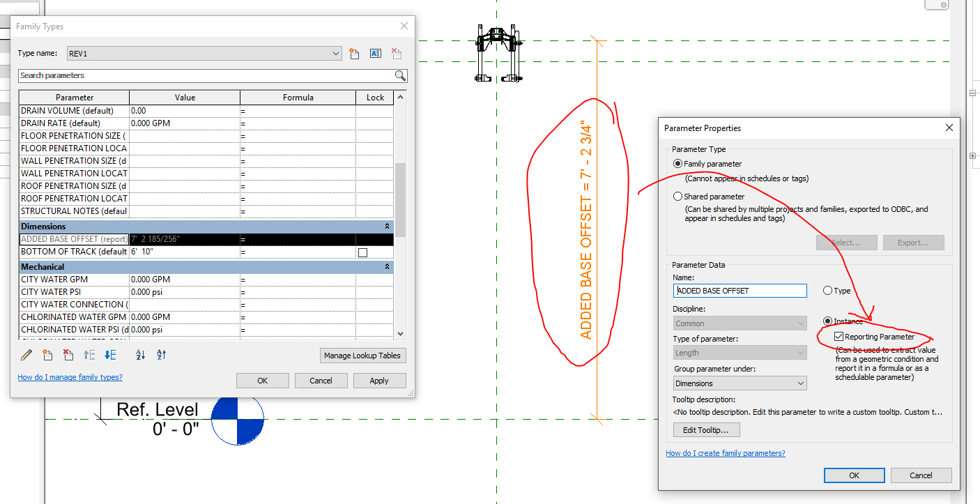Open the How do I create family parameters link

point(726,453)
